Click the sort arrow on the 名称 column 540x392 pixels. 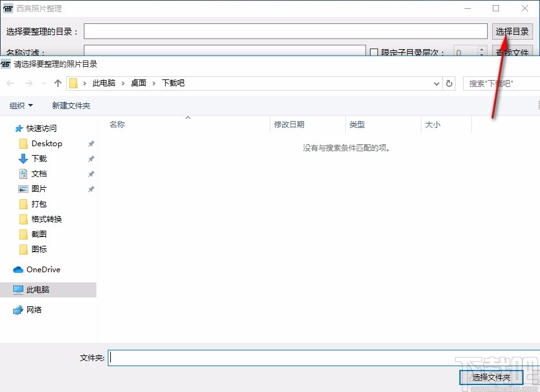188,118
